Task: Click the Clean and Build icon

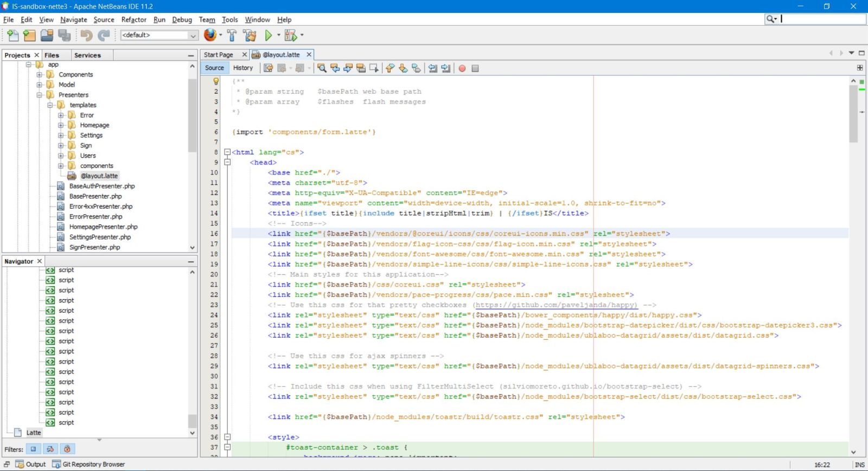Action: coord(250,36)
